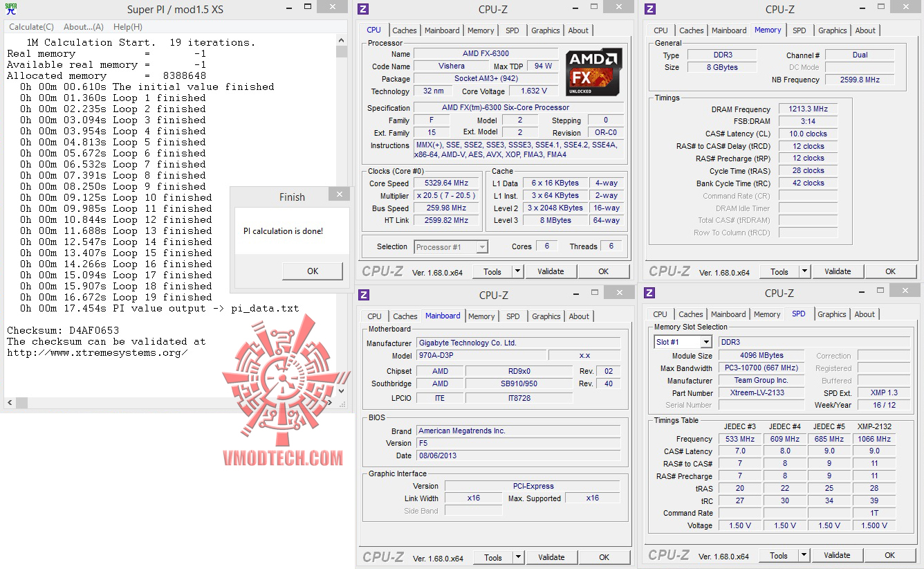Click the Z logo of the CPU-Z memory timings window
924x569 pixels.
point(649,9)
